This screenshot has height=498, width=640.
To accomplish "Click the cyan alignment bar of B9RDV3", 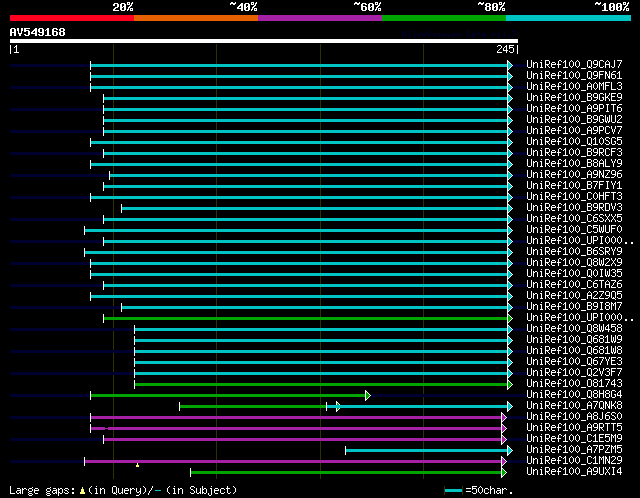I will tap(315, 209).
